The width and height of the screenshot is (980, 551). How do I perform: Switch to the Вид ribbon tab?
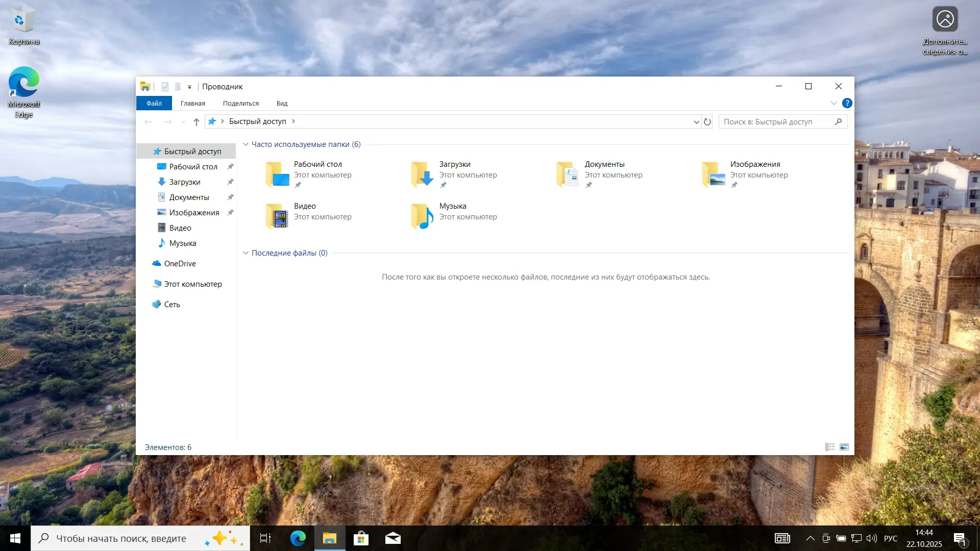click(282, 103)
